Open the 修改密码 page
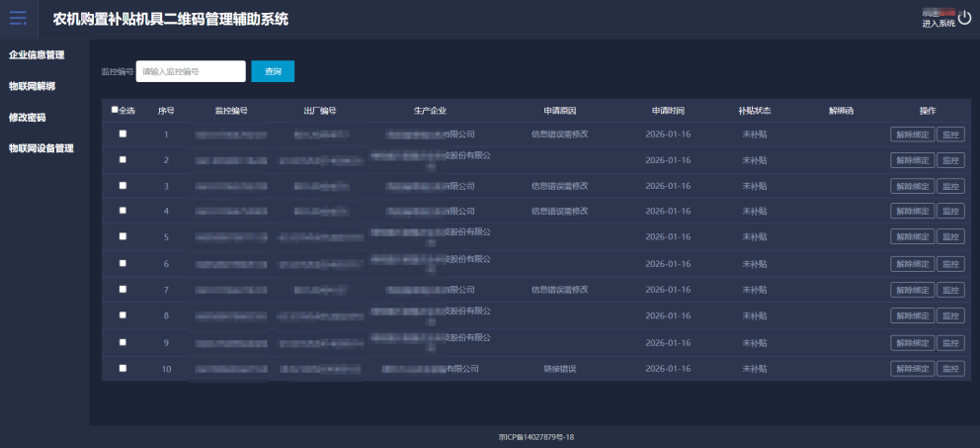Viewport: 980px width, 448px height. coord(28,118)
